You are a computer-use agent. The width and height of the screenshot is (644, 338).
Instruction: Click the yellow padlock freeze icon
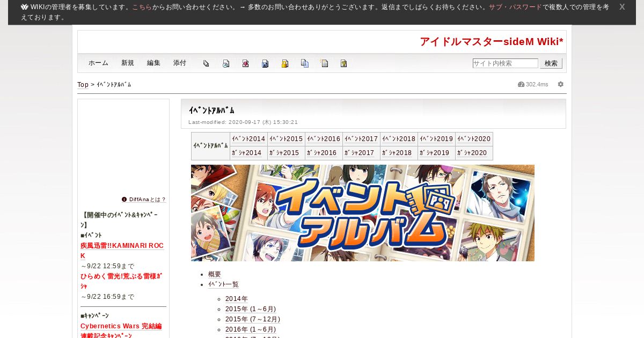285,63
